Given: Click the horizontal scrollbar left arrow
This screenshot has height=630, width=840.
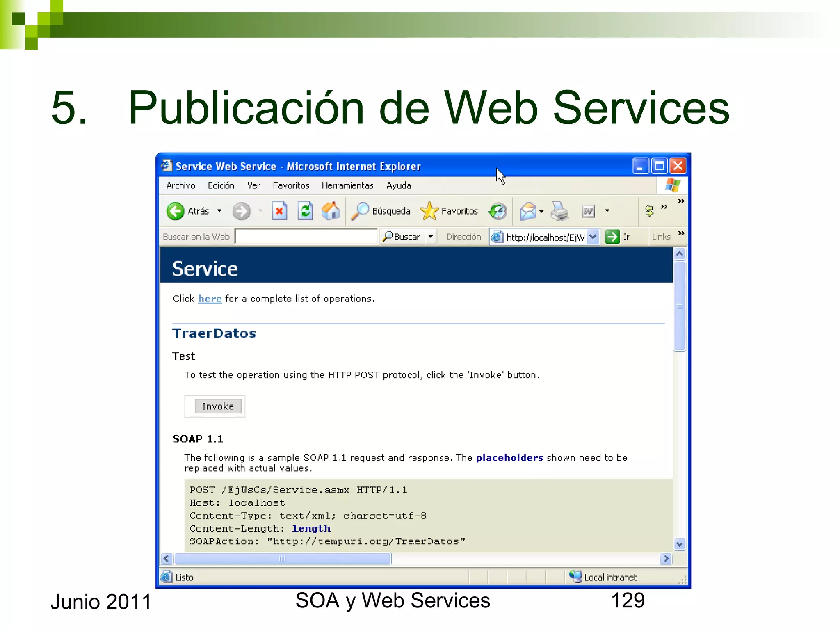Looking at the screenshot, I should tap(167, 558).
